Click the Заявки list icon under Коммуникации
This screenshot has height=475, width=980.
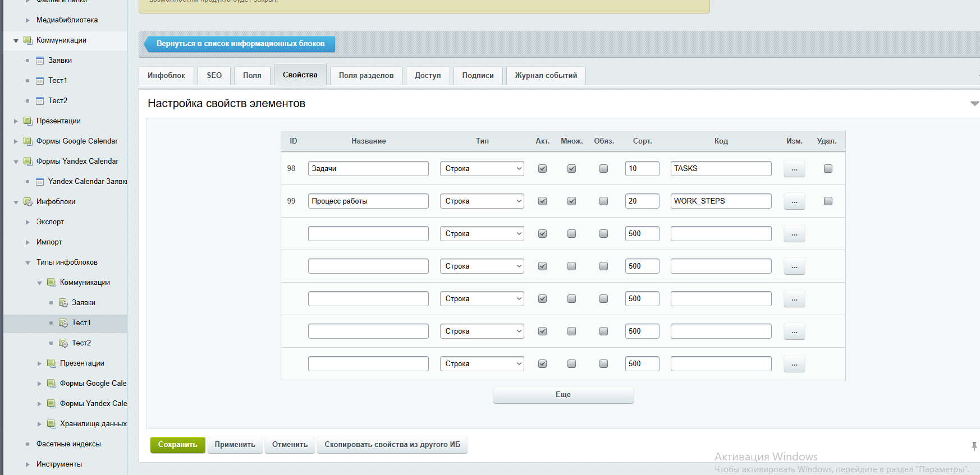tap(40, 61)
